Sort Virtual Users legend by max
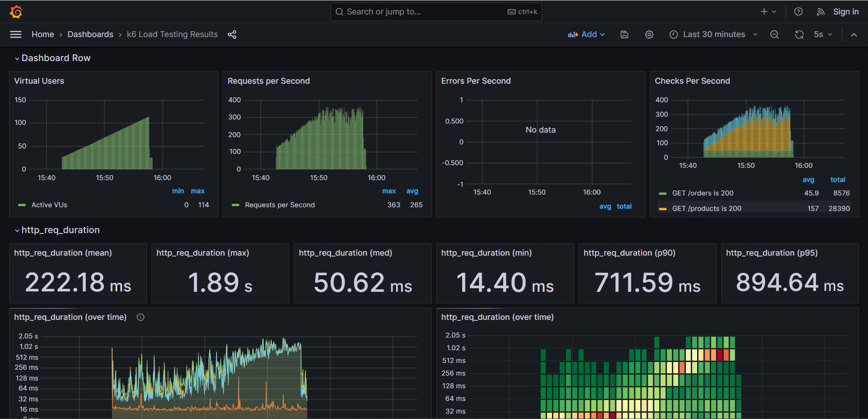 [x=198, y=191]
